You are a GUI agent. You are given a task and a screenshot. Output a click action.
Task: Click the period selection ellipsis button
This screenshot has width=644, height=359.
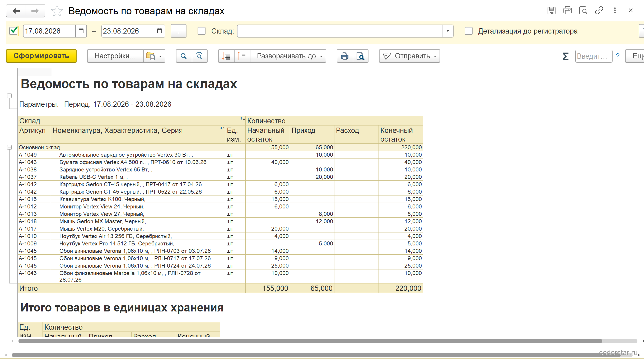tap(179, 31)
